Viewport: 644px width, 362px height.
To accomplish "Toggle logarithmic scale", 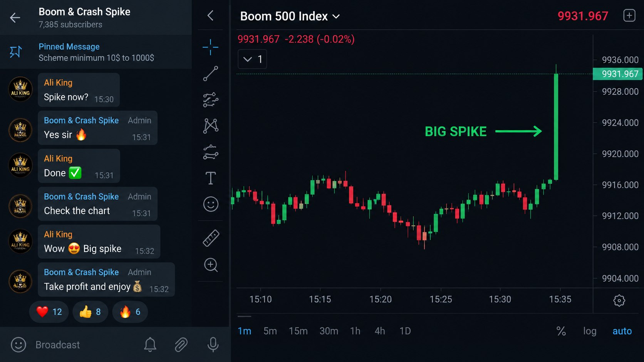I will coord(590,331).
